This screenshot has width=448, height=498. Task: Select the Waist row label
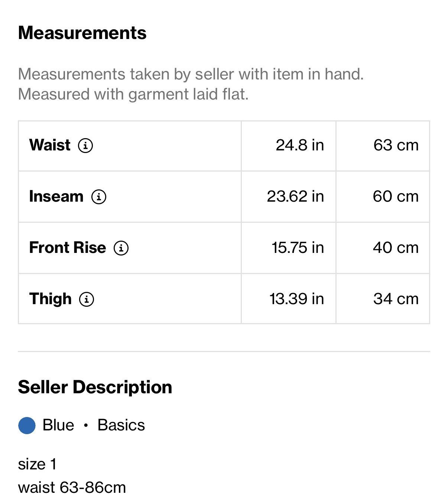point(50,145)
